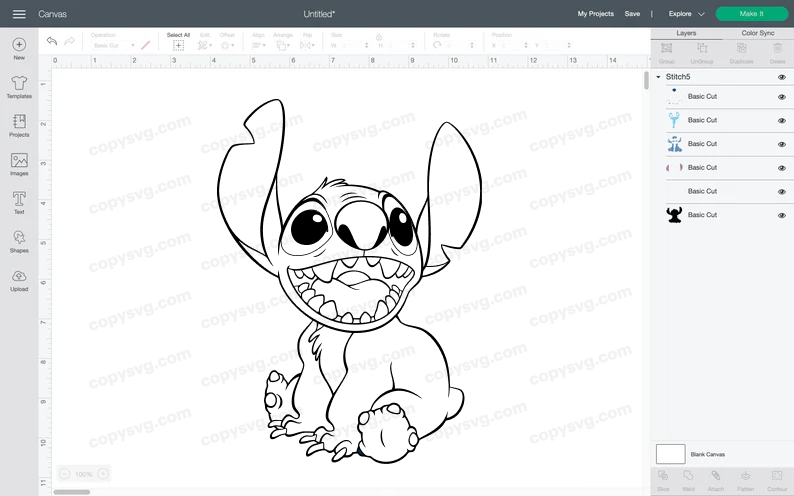The image size is (794, 496).
Task: Click the Redo arrow
Action: pos(70,41)
